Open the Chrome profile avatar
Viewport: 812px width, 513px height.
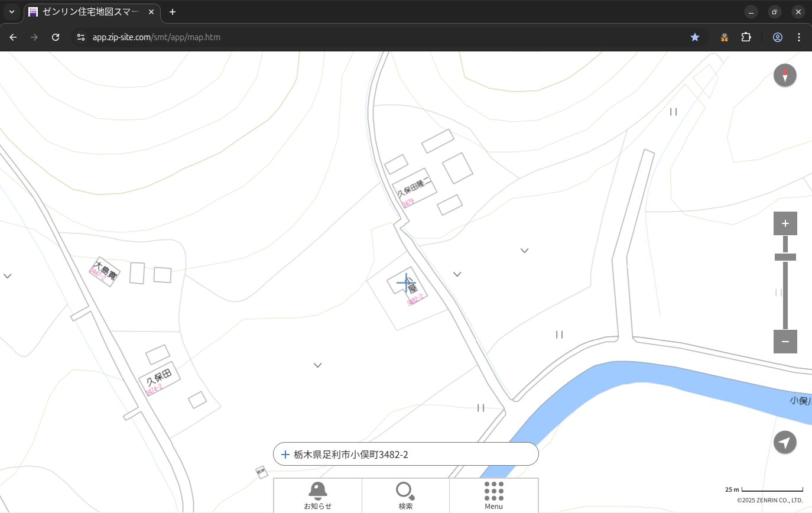click(777, 37)
